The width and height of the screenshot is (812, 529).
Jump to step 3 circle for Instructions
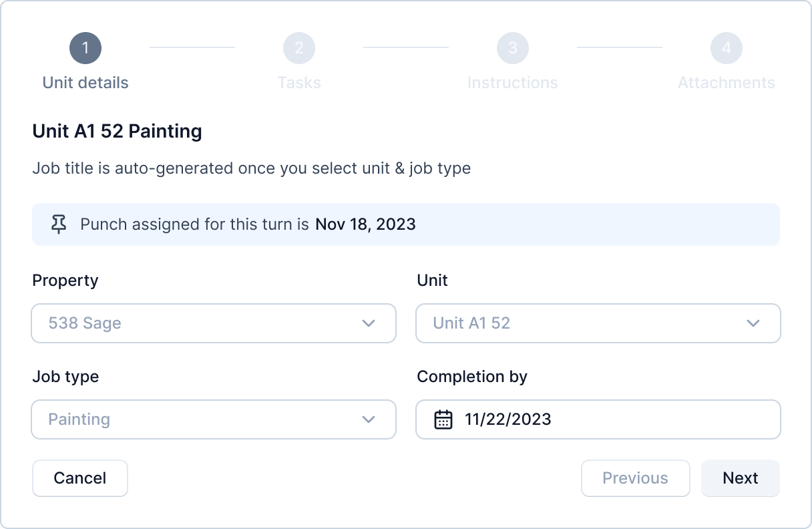click(513, 48)
